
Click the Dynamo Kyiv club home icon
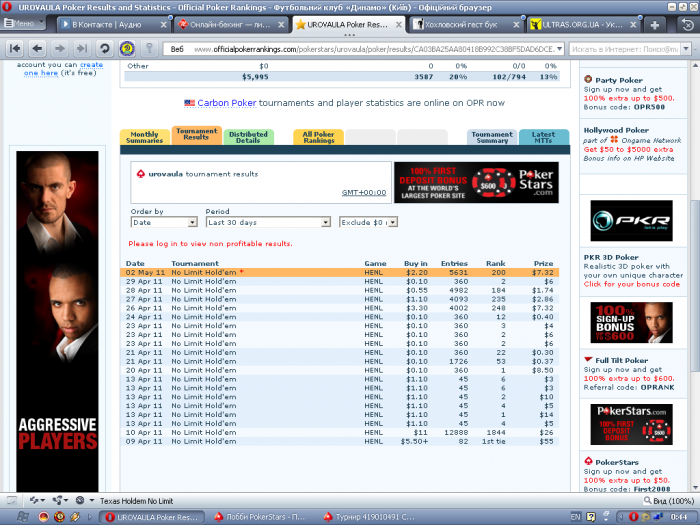127,48
